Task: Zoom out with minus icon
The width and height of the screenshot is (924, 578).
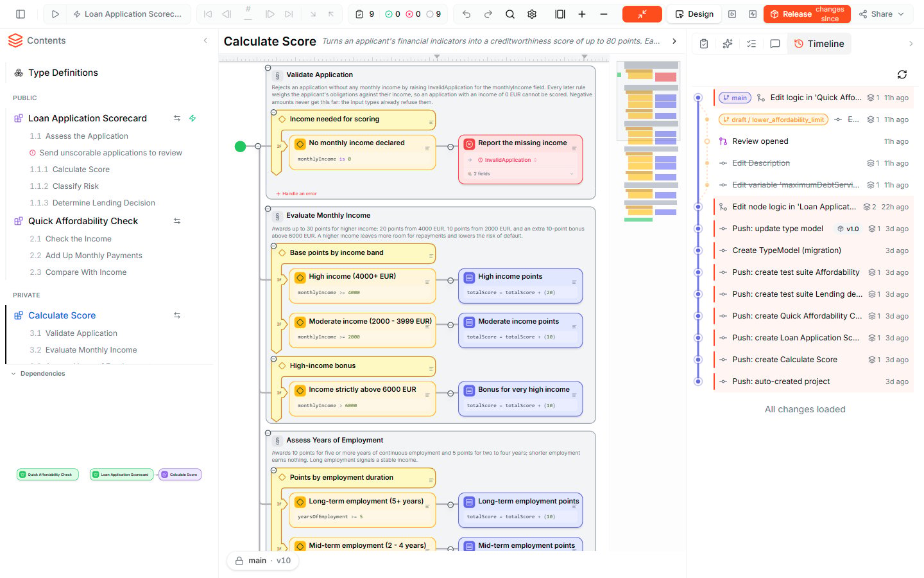Action: tap(604, 14)
